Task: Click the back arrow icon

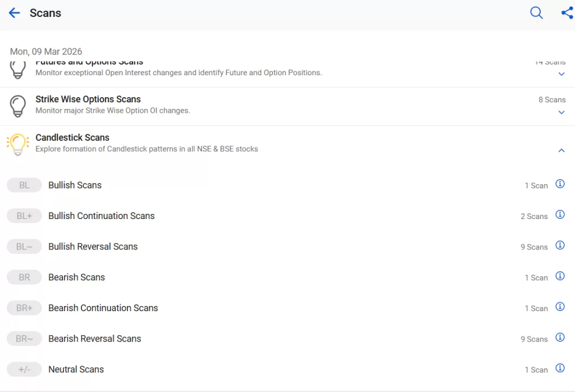Action: (x=14, y=13)
